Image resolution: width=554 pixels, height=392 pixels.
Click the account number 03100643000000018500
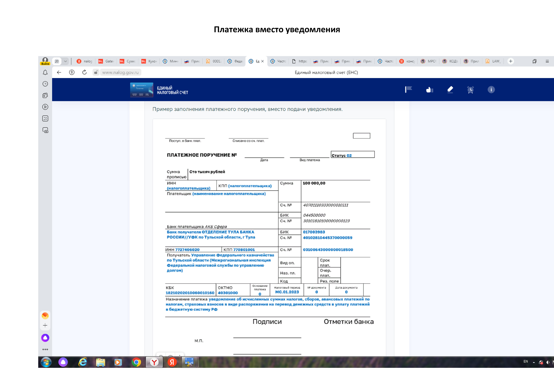click(328, 250)
